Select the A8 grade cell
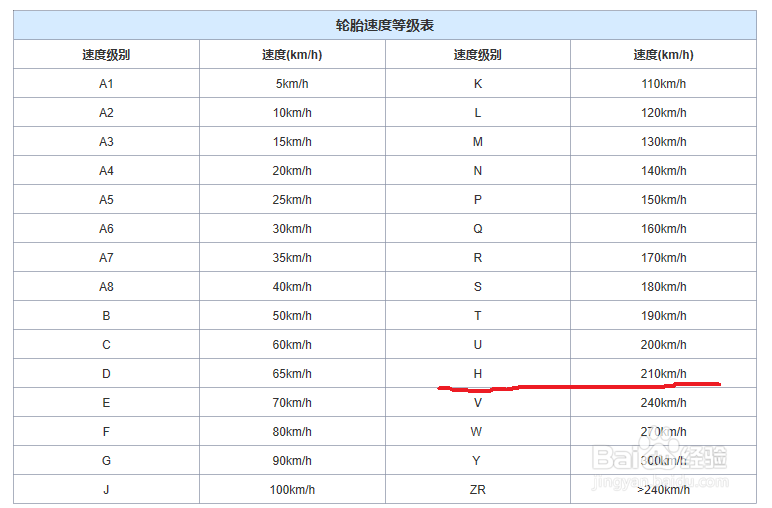Screen dimensions: 772x508 pos(106,287)
